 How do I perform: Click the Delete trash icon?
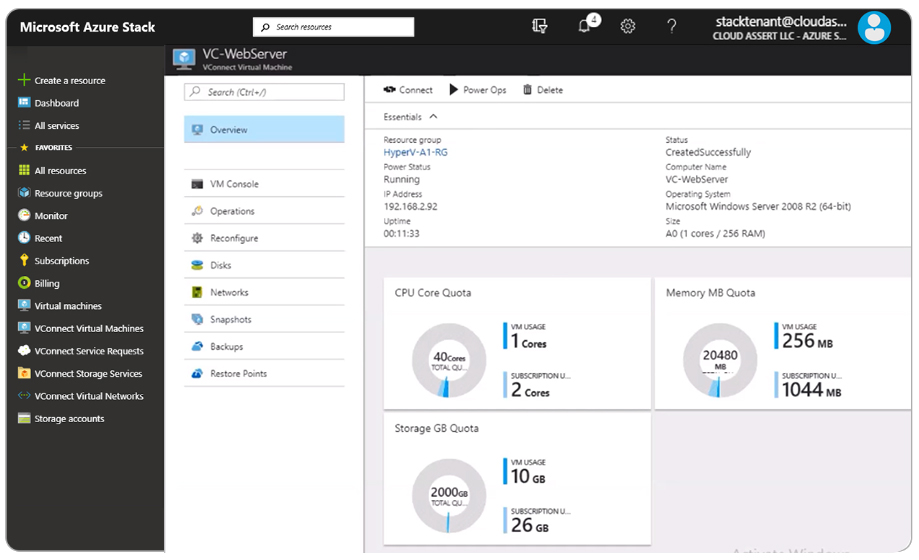527,90
